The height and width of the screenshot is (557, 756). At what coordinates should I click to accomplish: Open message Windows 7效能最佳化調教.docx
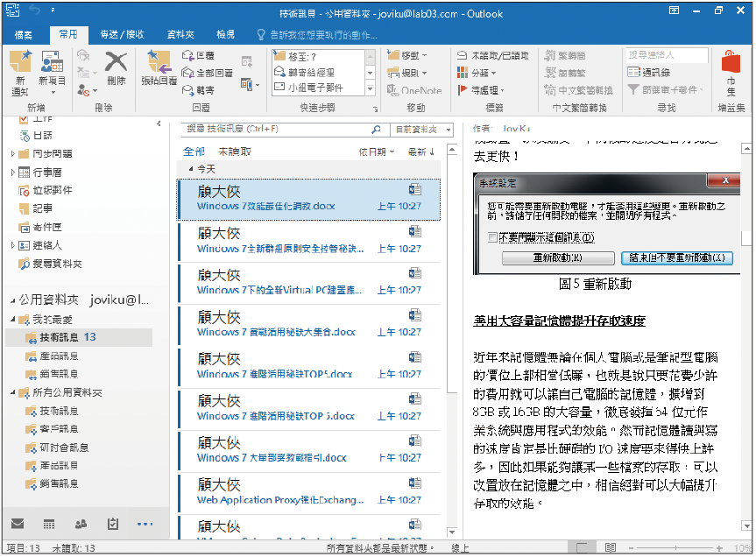coord(309,200)
